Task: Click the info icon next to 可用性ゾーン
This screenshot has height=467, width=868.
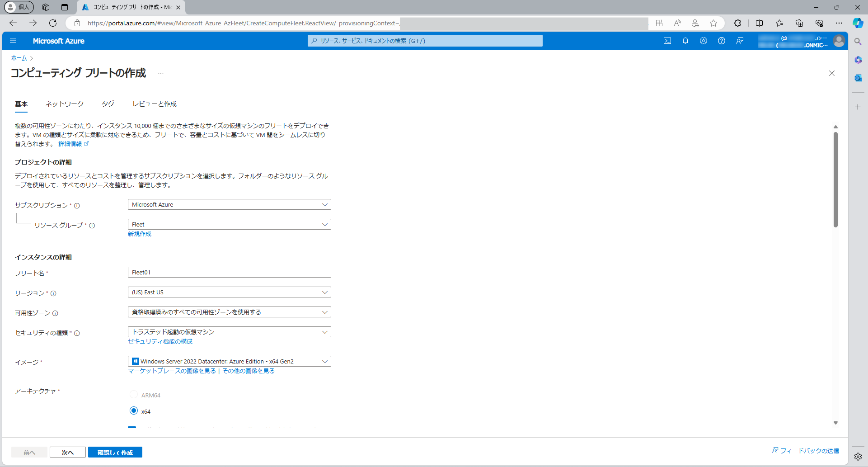Action: coord(55,313)
